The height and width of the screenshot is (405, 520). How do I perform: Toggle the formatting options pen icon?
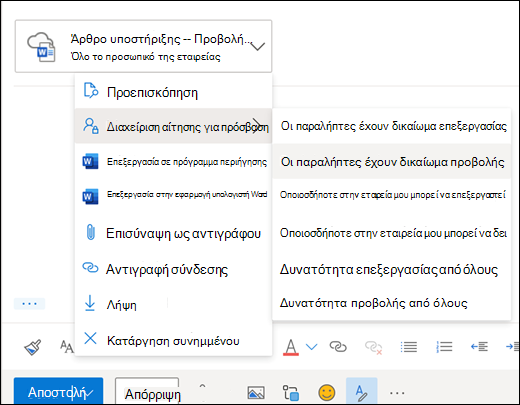361,391
